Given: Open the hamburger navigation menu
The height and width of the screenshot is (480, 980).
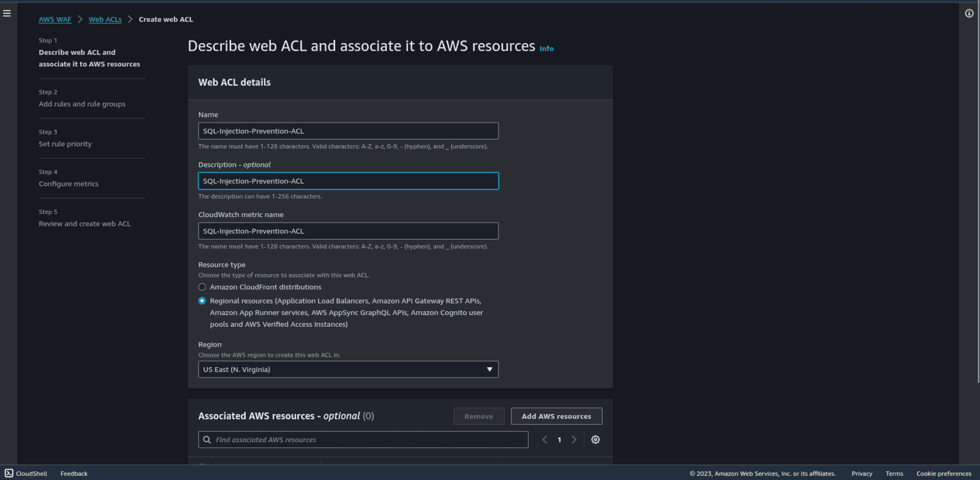Looking at the screenshot, I should pos(7,13).
